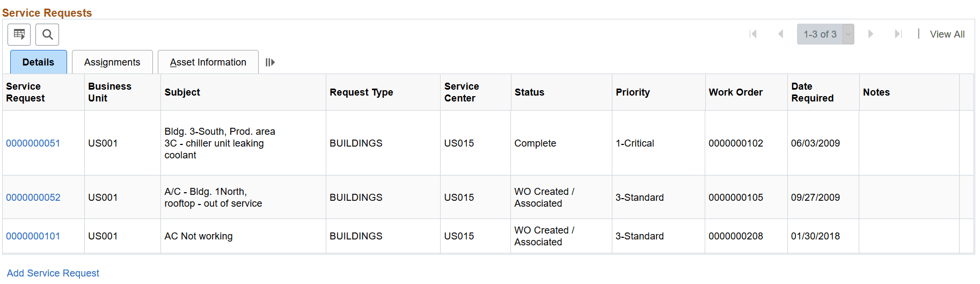Go to next page arrow

point(871,34)
